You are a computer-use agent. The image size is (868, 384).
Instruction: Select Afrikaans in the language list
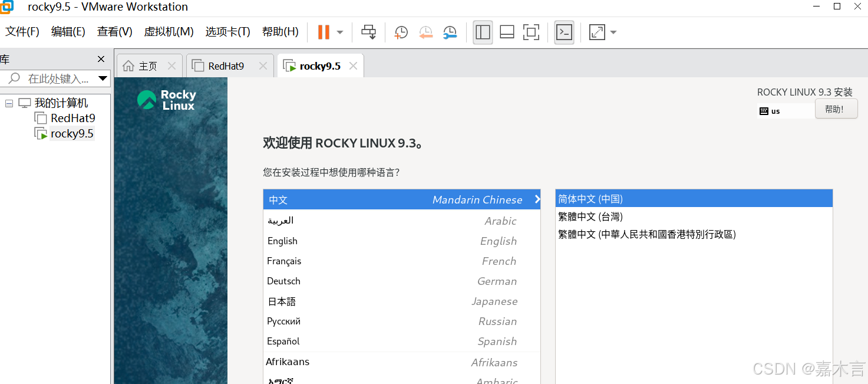pyautogui.click(x=402, y=362)
